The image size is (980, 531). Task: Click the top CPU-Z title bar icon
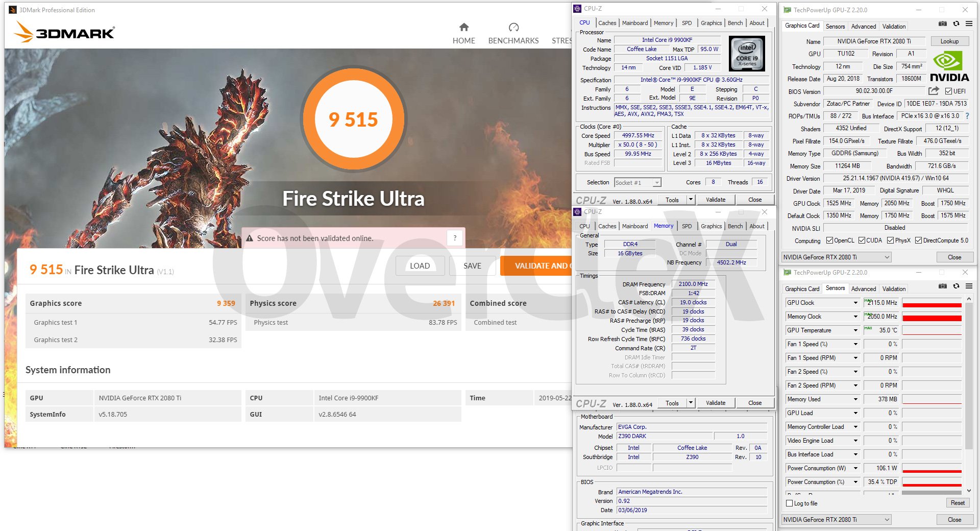pyautogui.click(x=577, y=9)
